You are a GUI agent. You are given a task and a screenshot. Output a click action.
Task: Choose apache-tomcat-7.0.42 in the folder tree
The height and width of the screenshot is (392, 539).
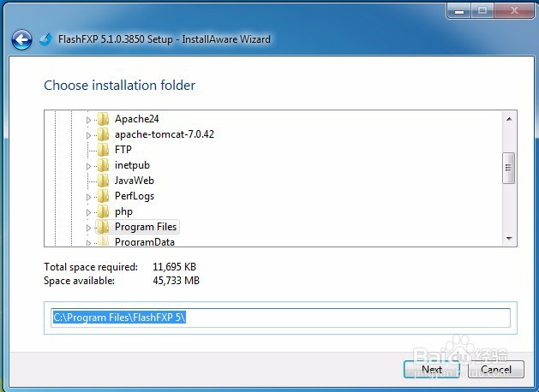tap(165, 134)
